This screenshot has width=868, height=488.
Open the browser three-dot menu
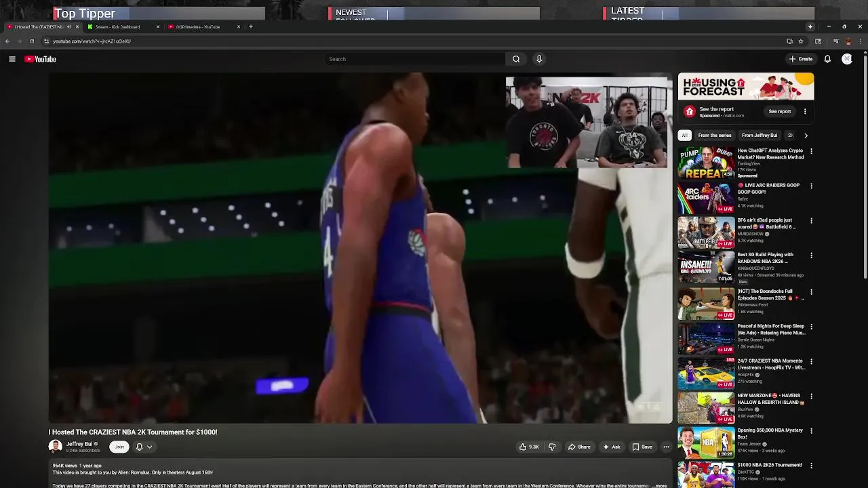coord(860,41)
